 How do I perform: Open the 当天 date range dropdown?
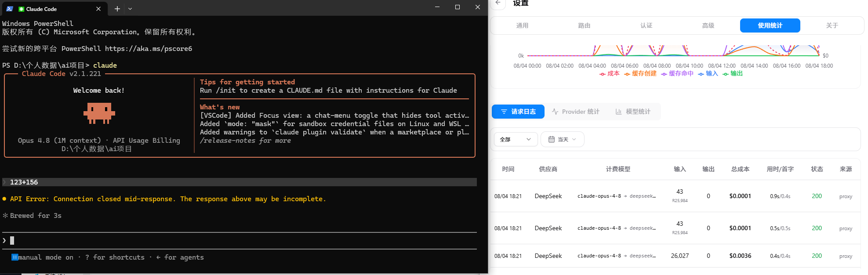tap(563, 139)
